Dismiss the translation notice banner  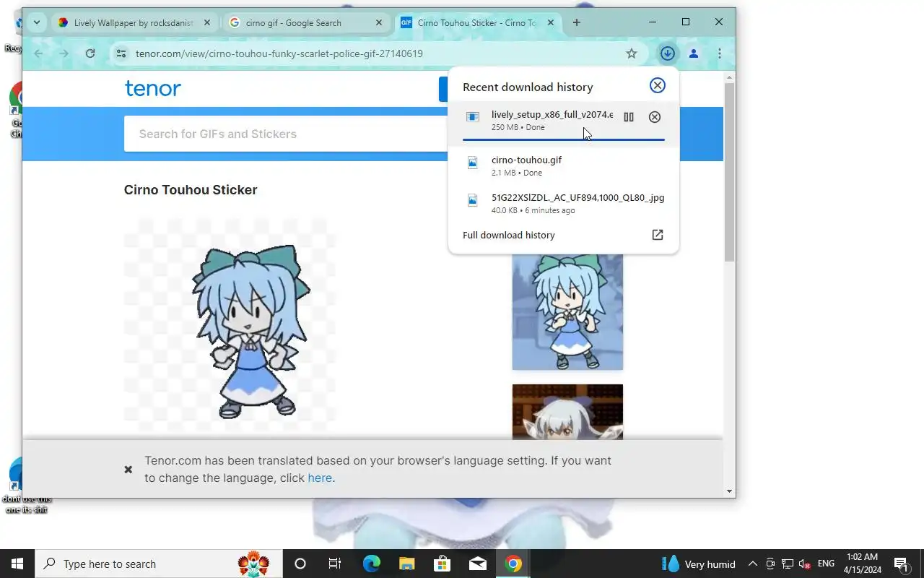click(x=128, y=470)
